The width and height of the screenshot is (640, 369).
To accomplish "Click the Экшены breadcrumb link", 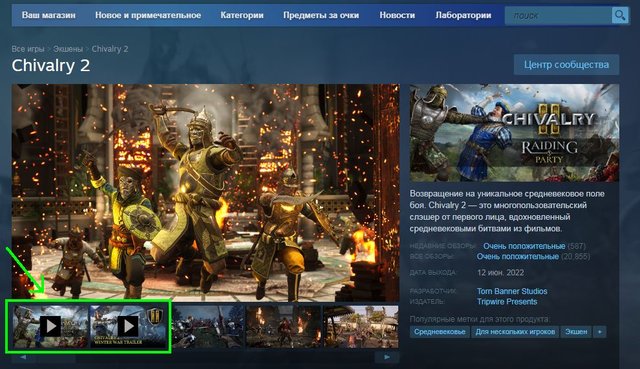I will tap(68, 49).
